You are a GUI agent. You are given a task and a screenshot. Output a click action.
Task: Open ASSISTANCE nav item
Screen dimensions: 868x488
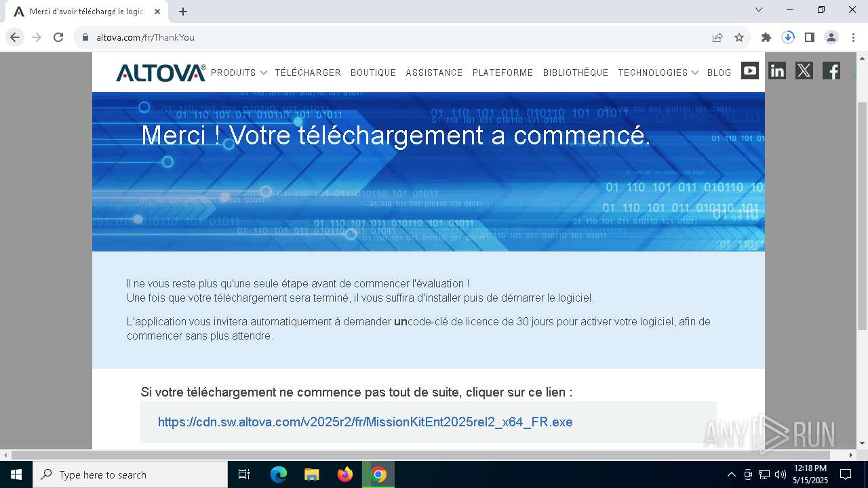(x=434, y=73)
